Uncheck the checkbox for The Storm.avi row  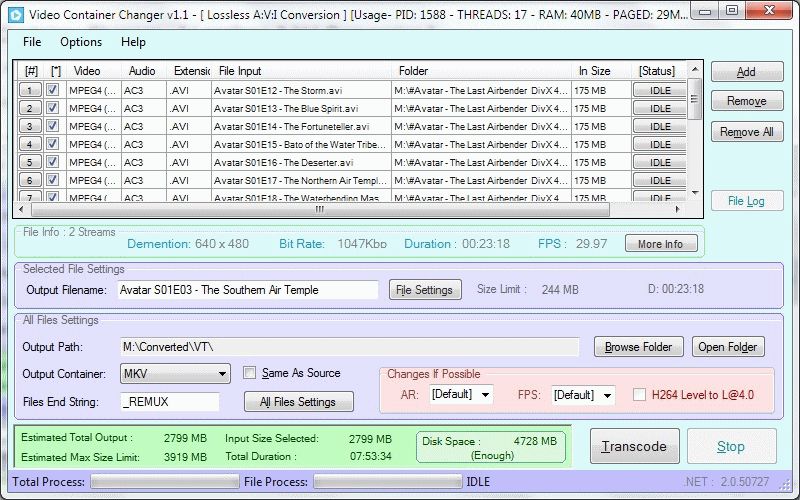[x=53, y=90]
